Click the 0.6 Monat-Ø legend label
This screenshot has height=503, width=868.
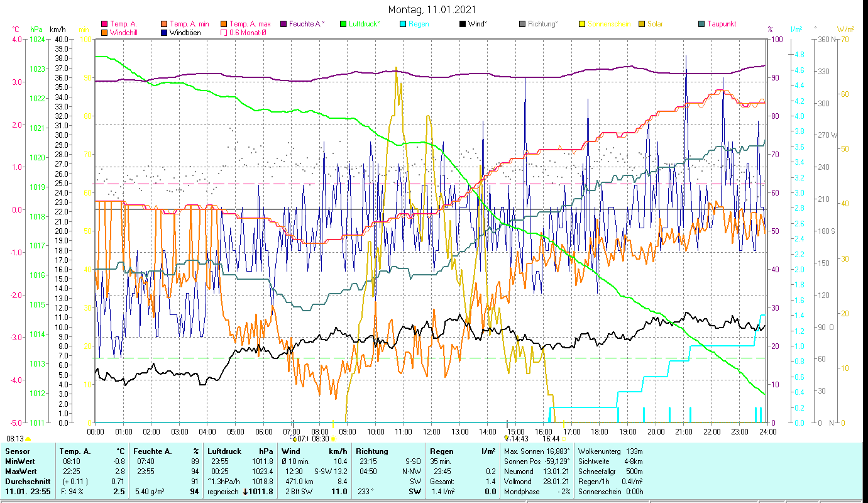(248, 33)
